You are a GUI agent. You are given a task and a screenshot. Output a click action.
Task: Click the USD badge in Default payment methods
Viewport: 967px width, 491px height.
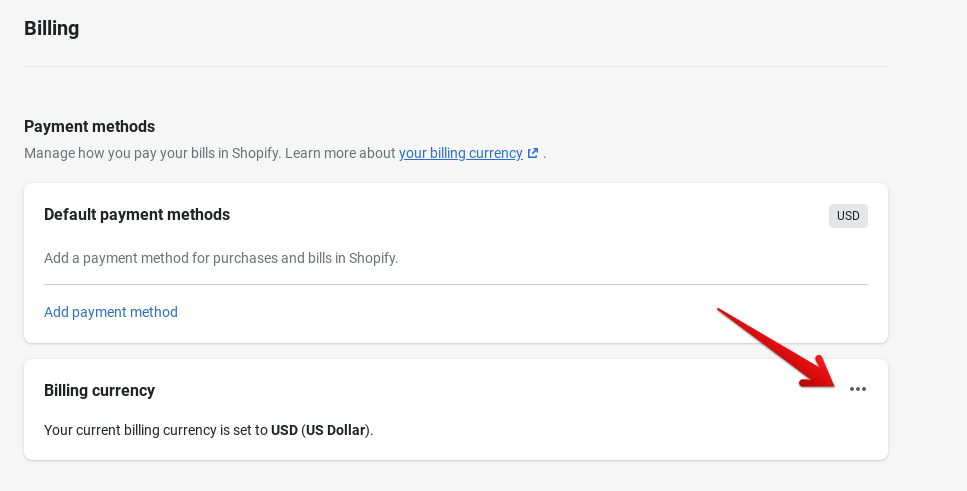pyautogui.click(x=848, y=216)
